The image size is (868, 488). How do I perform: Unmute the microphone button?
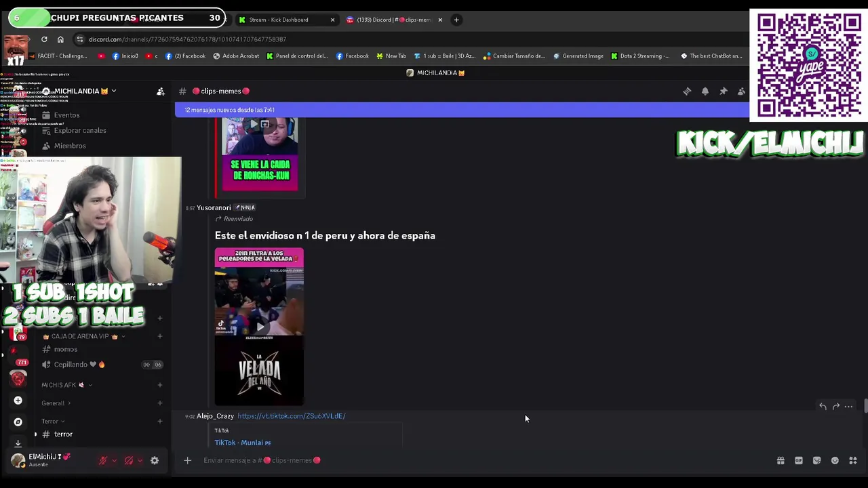coord(103,460)
